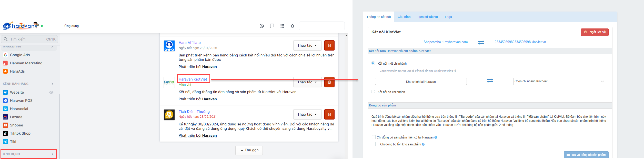Click the search magnifier icon
The image size is (644, 159).
point(6,39)
